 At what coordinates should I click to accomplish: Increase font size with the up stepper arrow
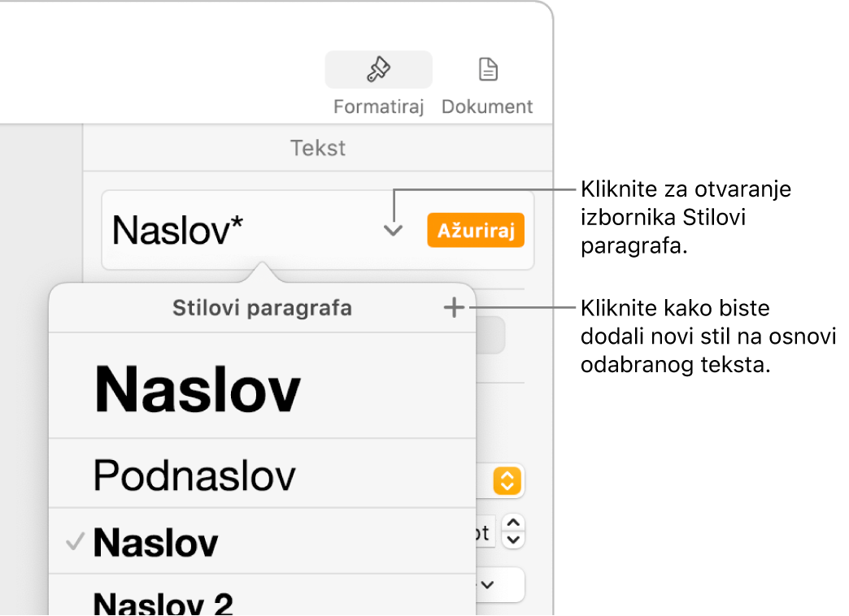(513, 523)
